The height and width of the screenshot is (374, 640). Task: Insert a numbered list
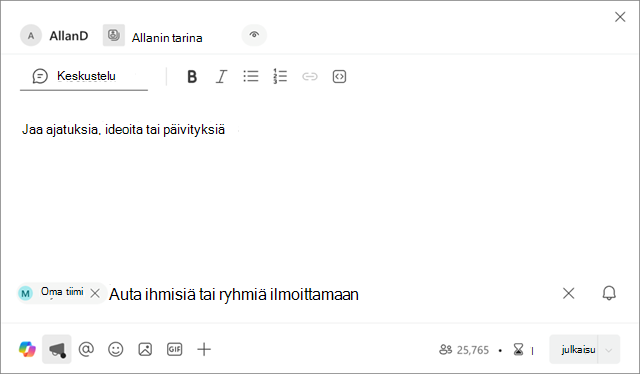click(280, 76)
